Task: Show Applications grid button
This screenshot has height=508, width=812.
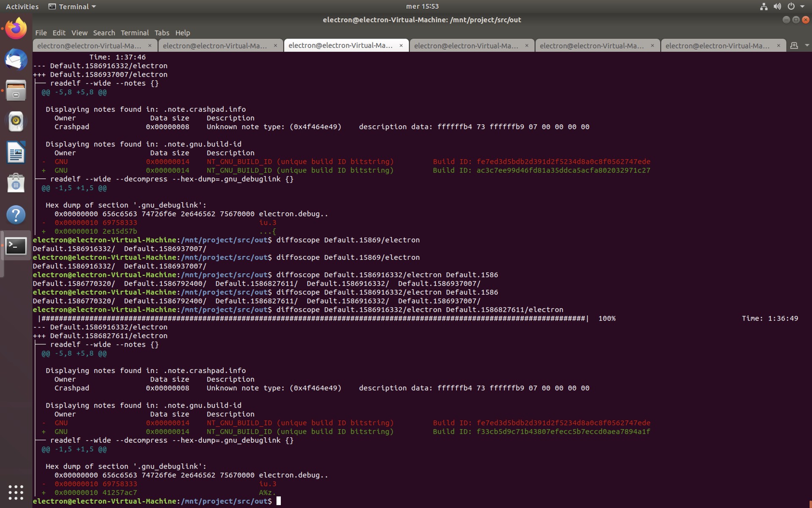Action: (16, 492)
